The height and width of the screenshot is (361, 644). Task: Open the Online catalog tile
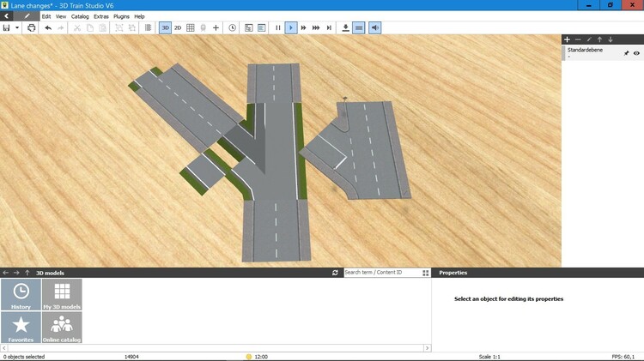[x=62, y=328]
